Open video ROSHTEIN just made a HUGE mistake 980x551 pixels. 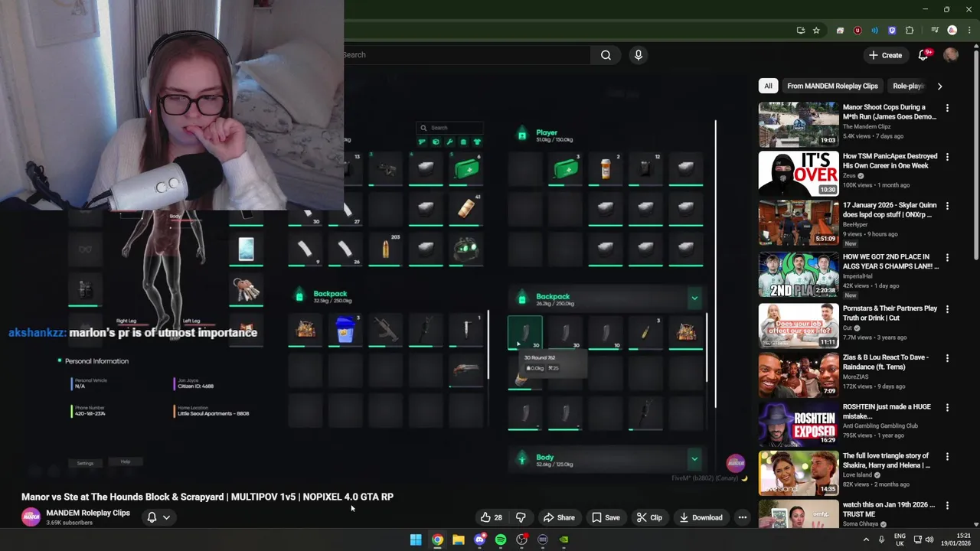(x=887, y=412)
